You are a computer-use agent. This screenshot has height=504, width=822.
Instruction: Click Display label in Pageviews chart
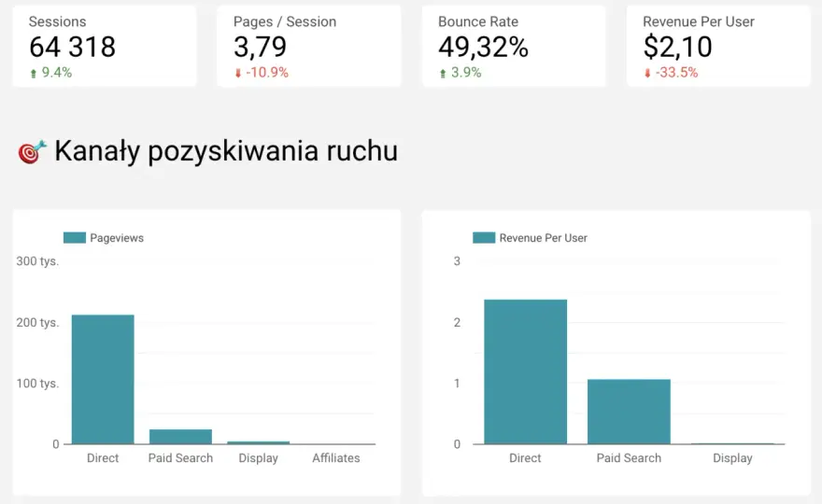pyautogui.click(x=259, y=458)
